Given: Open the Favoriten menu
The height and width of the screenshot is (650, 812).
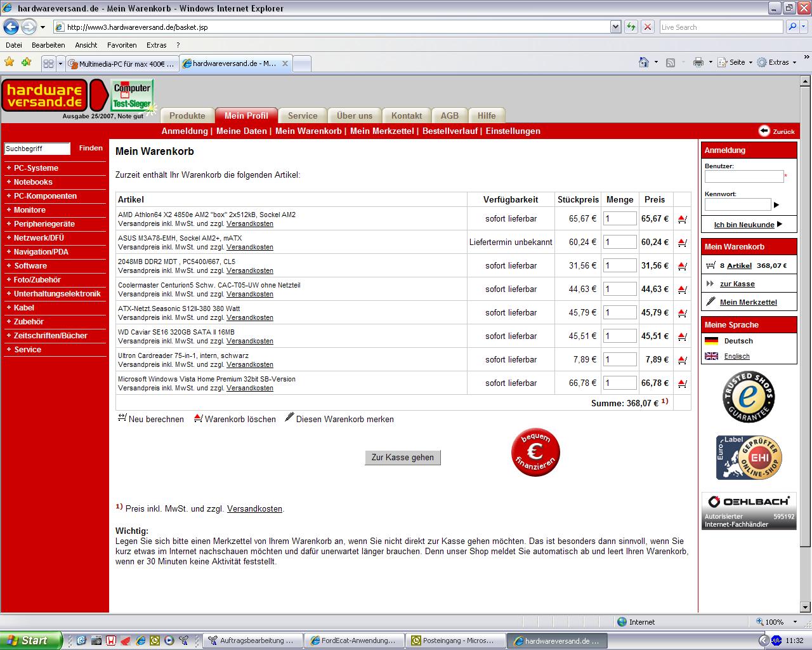Looking at the screenshot, I should click(122, 45).
